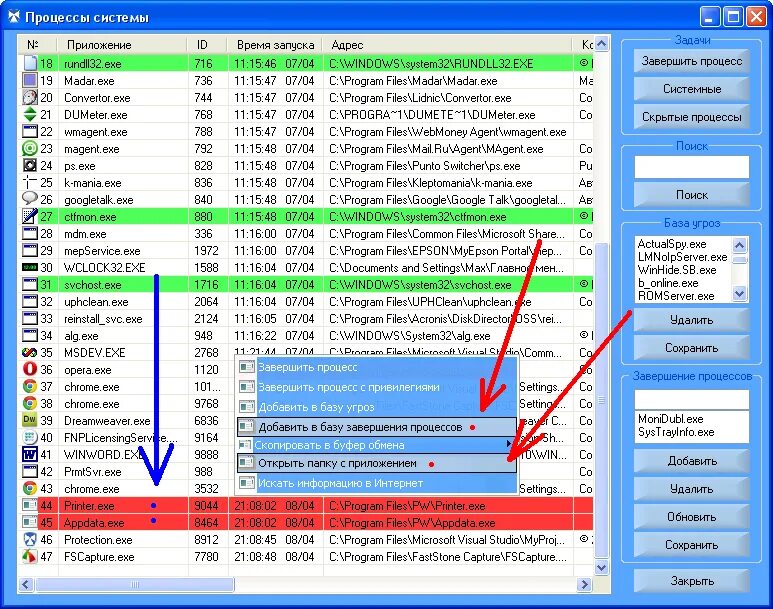This screenshot has width=773, height=609.
Task: Select 'ActualSpy.exe' in threat database list
Action: tap(671, 244)
